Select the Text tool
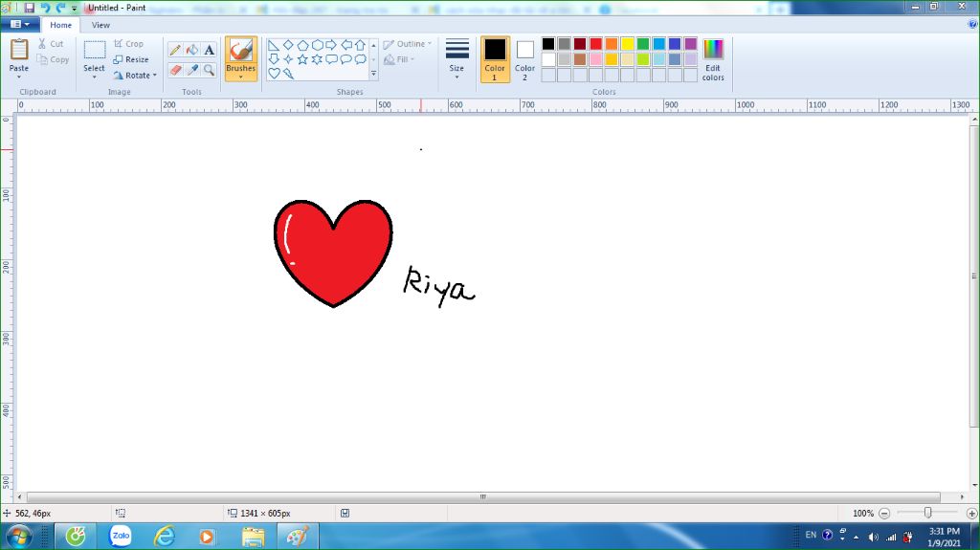The image size is (980, 550). pyautogui.click(x=210, y=50)
